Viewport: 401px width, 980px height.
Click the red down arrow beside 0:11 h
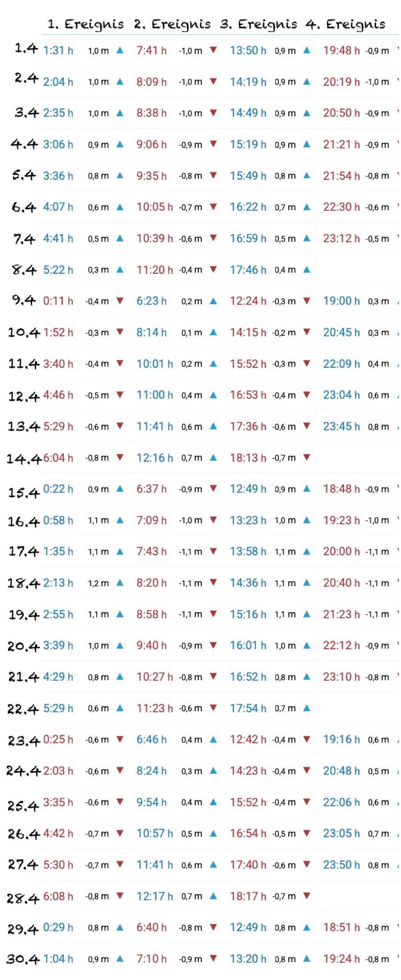[120, 301]
